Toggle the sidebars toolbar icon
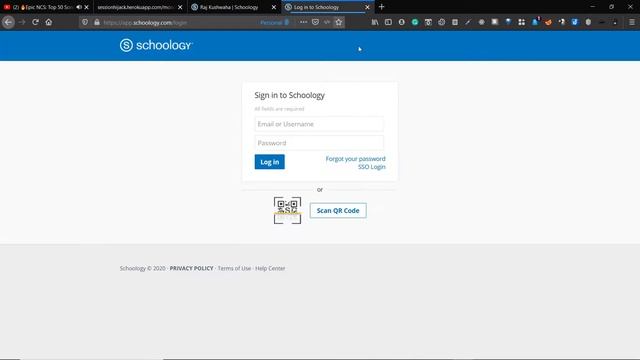The image size is (640, 360). (388, 22)
